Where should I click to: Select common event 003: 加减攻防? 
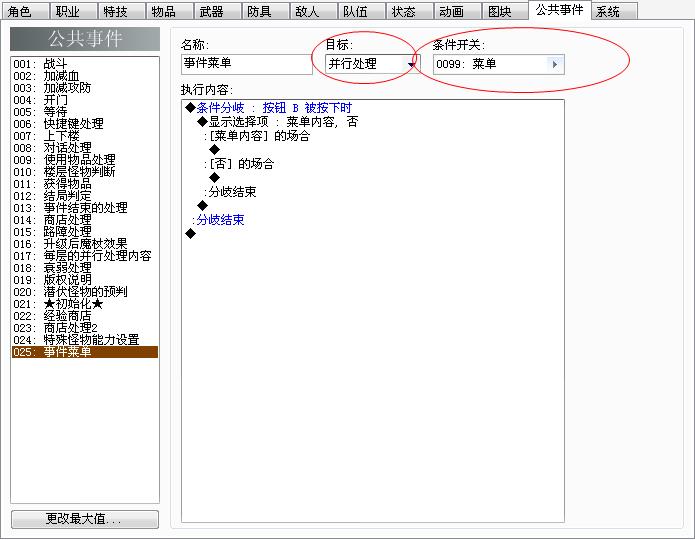(x=85, y=88)
